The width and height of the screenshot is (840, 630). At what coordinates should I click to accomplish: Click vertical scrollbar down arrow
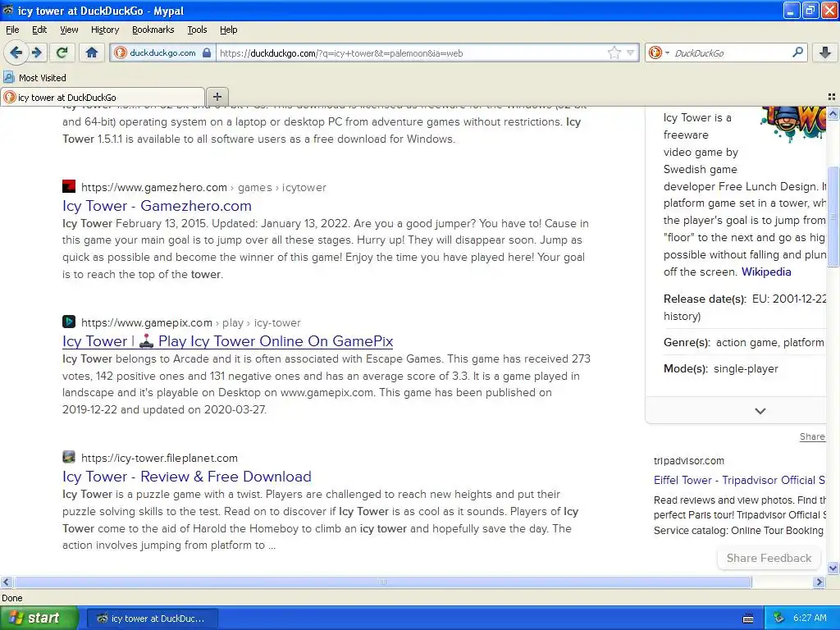point(833,568)
